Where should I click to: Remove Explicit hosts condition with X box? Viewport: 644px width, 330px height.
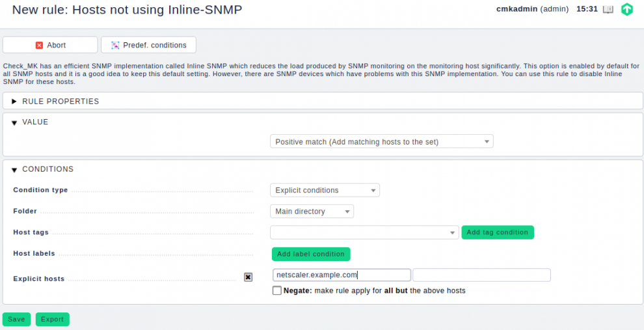pyautogui.click(x=248, y=277)
